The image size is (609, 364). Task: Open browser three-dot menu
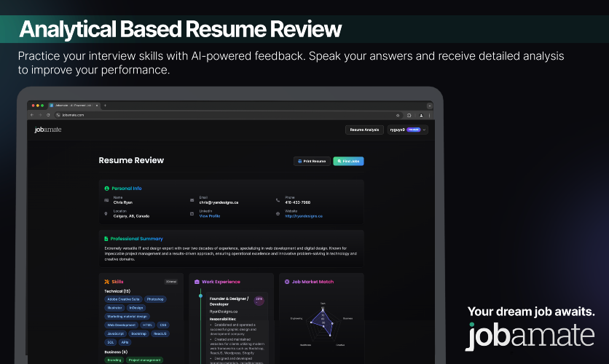[429, 115]
